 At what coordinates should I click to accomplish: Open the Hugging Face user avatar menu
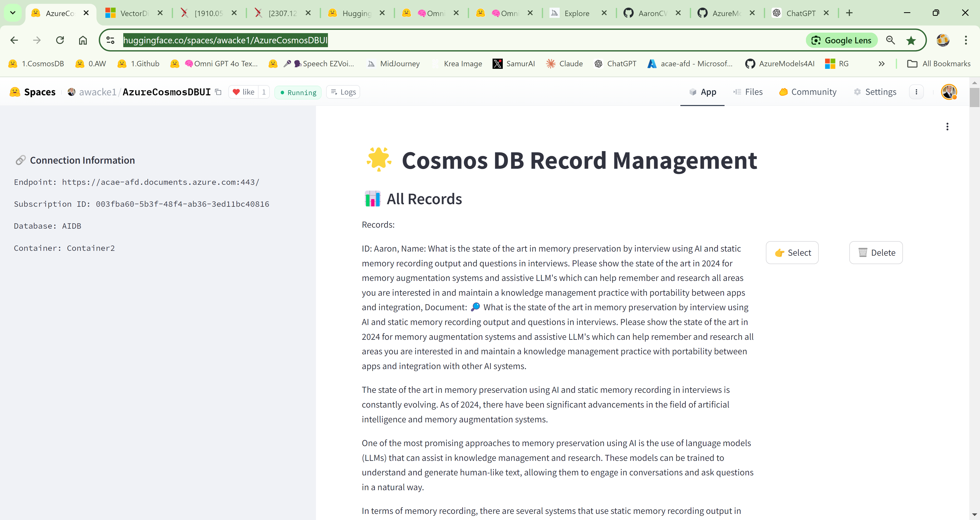coord(949,92)
